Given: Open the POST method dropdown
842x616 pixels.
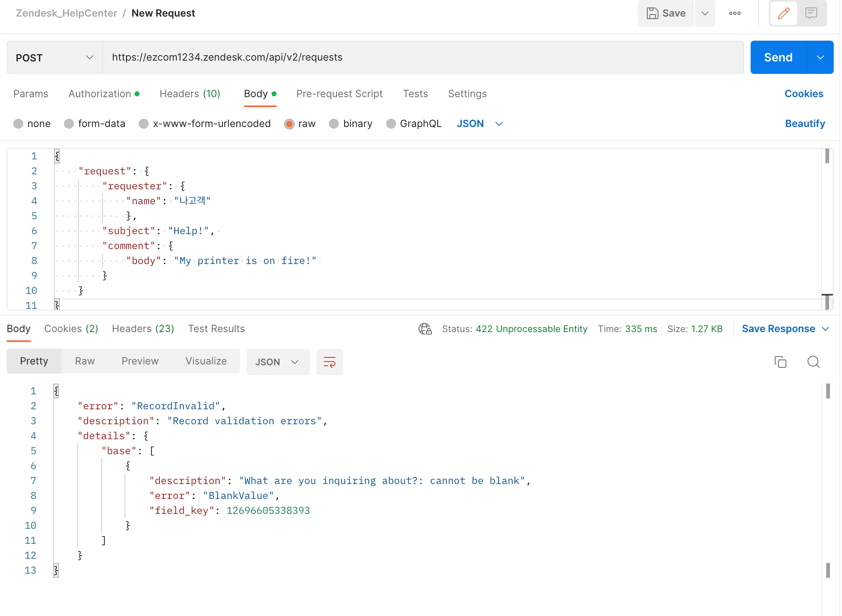Looking at the screenshot, I should (x=54, y=57).
